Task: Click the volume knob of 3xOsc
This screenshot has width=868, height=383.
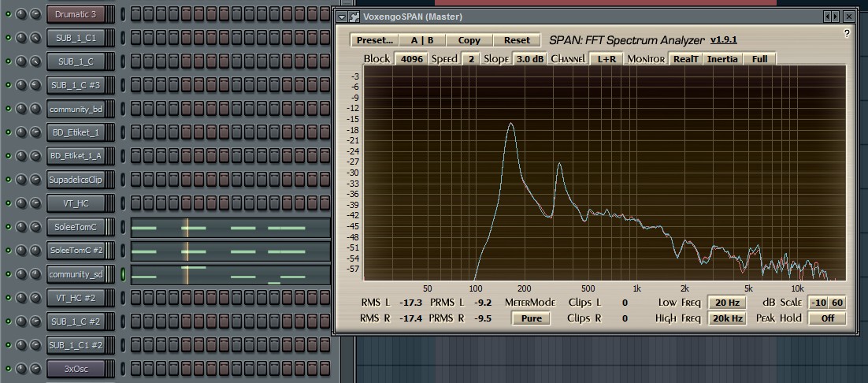Action: click(35, 368)
